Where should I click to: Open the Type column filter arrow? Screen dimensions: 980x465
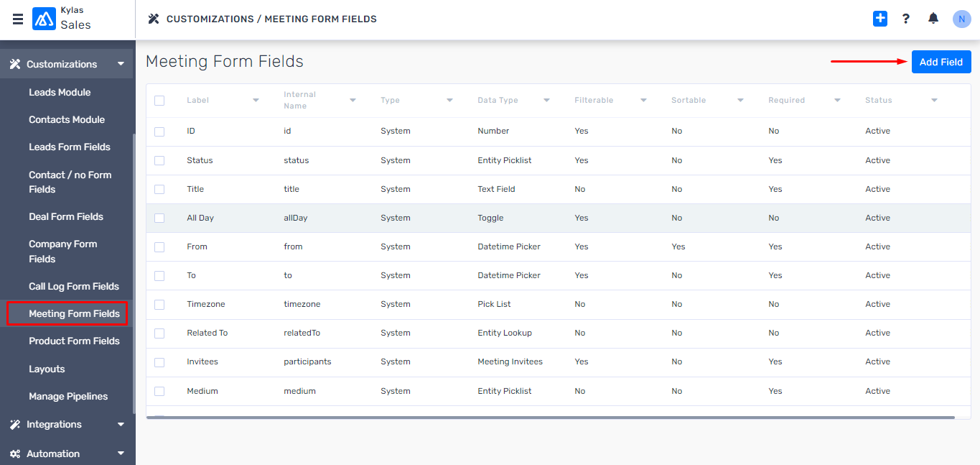(x=449, y=101)
